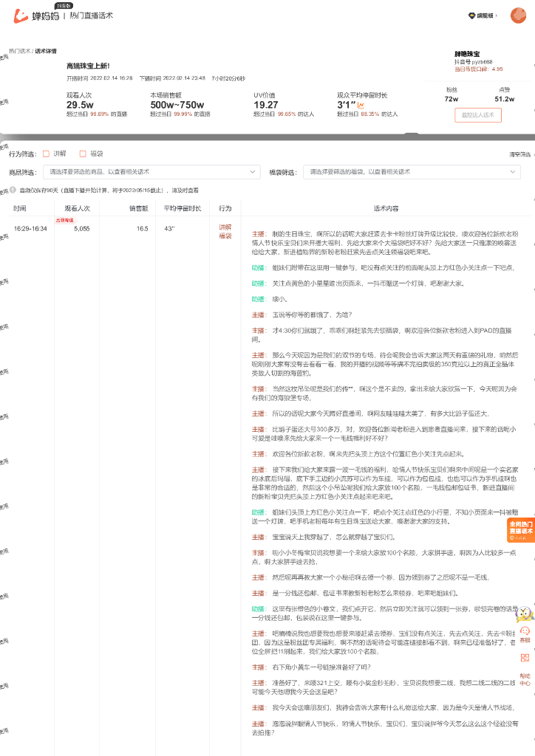This screenshot has height=756, width=535.
Task: Click the 时间 column header
Action: click(20, 208)
